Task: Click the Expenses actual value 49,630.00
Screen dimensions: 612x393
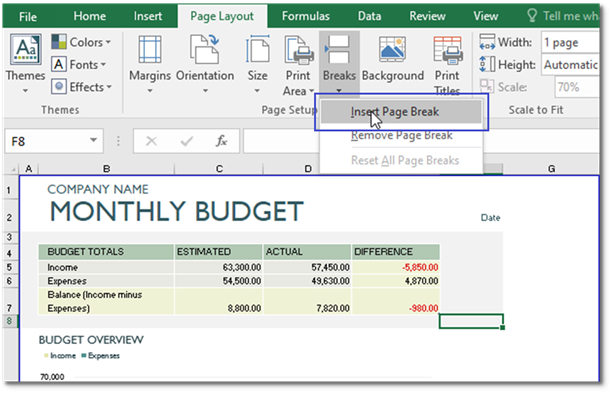Action: point(330,281)
